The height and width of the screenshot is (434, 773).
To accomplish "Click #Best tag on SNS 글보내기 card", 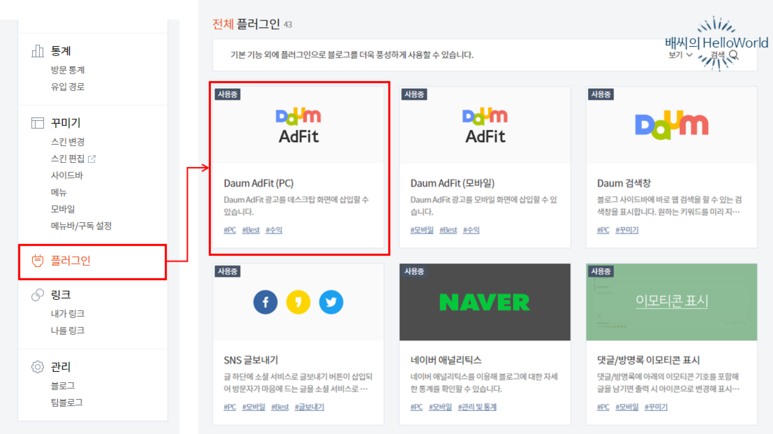I will pyautogui.click(x=280, y=407).
